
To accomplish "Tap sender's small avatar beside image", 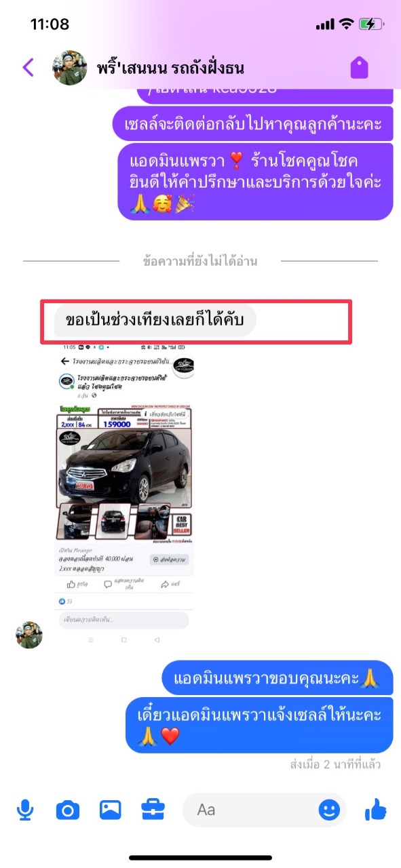I will 29,635.
